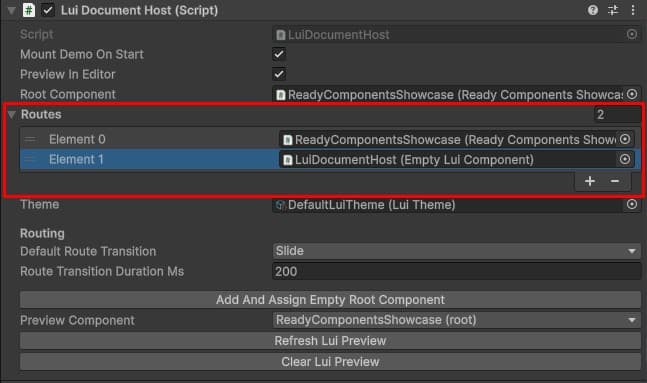Open component three-dot context menu
The image size is (647, 383).
(x=633, y=10)
